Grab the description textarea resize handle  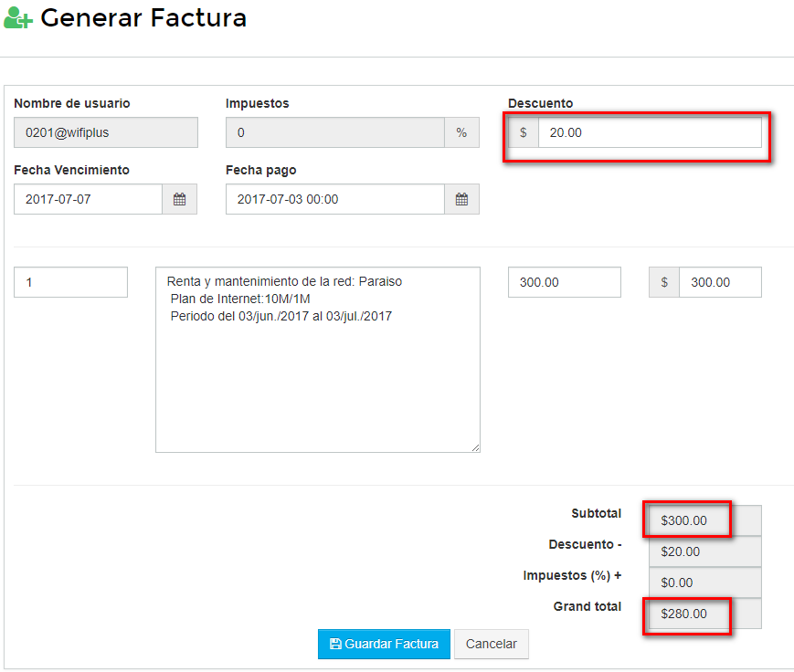[x=475, y=447]
